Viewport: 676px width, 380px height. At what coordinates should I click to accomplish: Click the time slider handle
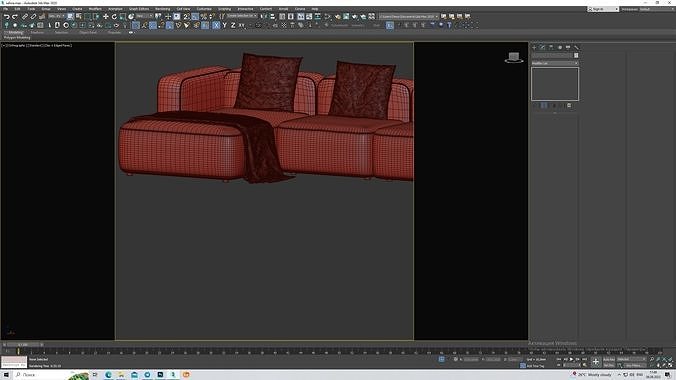tap(22, 345)
